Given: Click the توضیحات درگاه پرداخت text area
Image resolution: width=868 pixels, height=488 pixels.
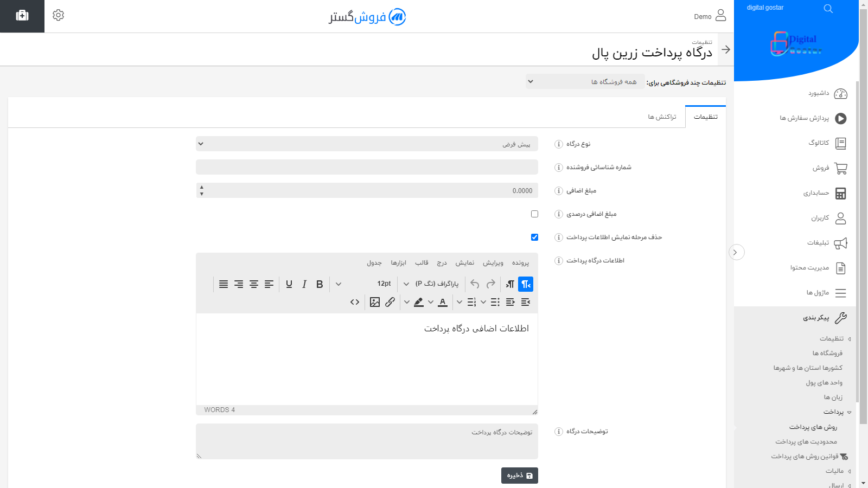Looking at the screenshot, I should 367,441.
